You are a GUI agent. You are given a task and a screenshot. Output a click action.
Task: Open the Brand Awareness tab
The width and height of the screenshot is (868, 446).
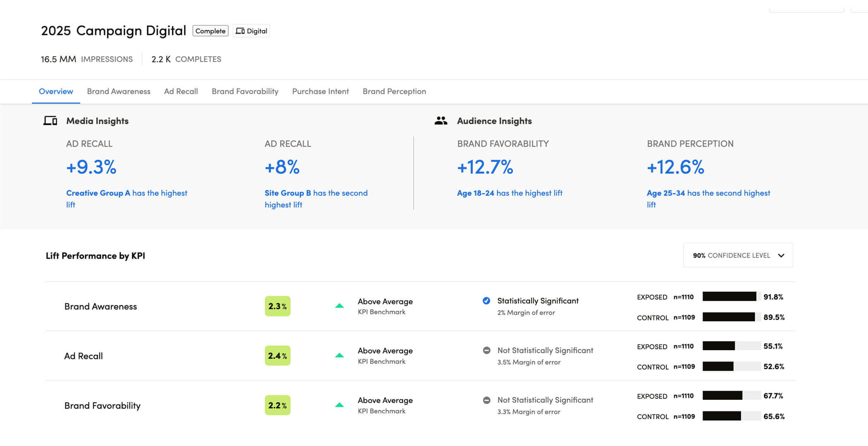119,91
